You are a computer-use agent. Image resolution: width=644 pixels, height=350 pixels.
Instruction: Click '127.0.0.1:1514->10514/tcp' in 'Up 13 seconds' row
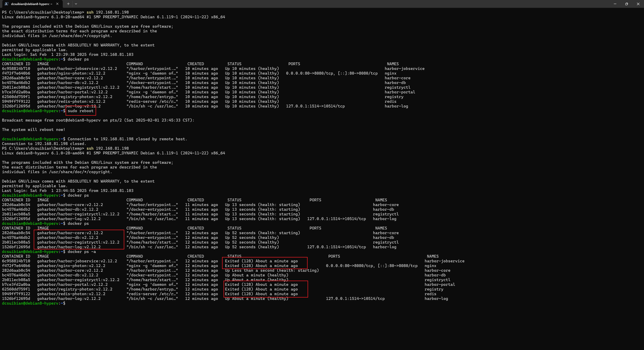pyautogui.click(x=336, y=219)
